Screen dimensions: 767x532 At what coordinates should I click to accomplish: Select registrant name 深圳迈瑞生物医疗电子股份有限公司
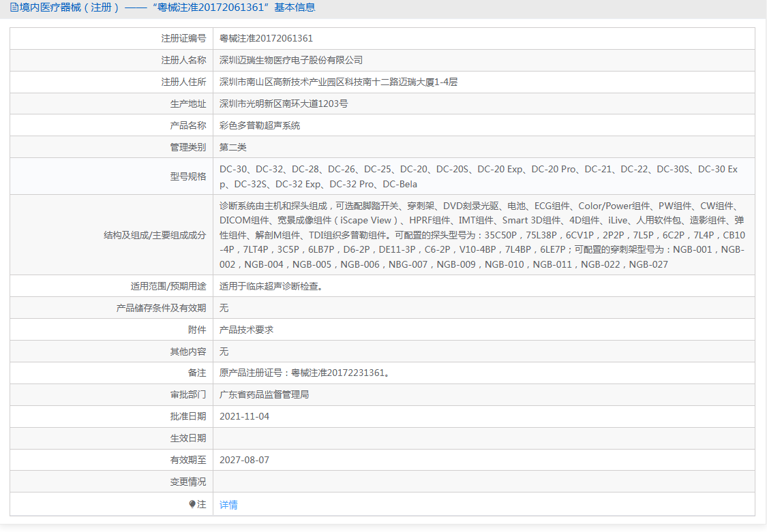tap(291, 60)
